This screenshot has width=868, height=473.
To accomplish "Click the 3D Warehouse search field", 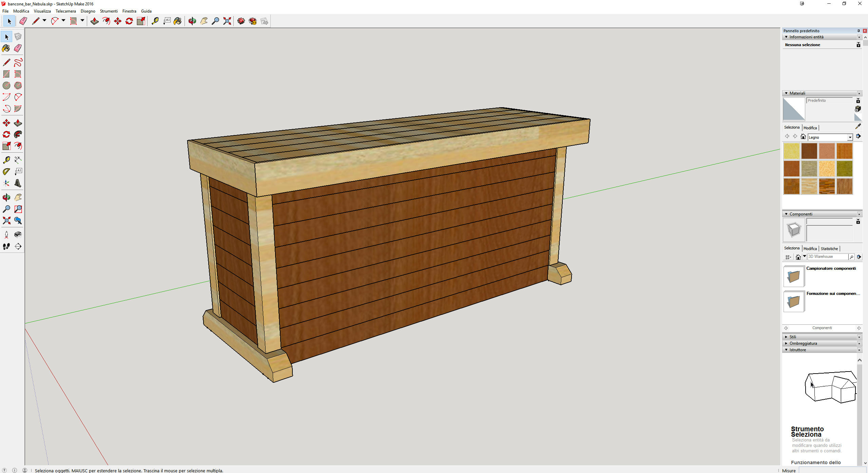I will pos(828,257).
